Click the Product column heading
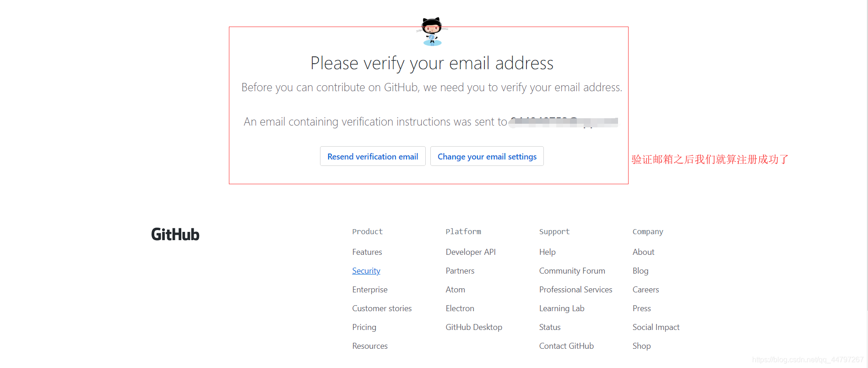Viewport: 868px width, 368px height. pos(367,231)
